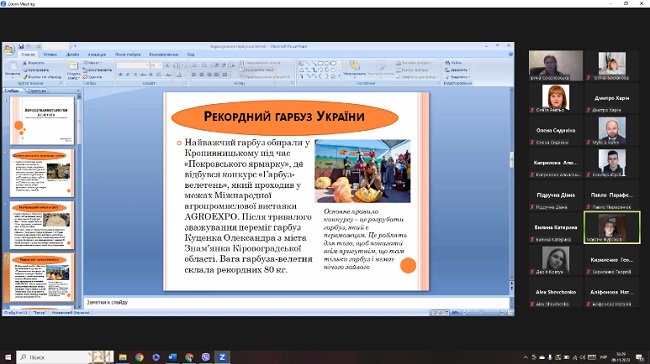Click the Office button in PowerPoint
Image resolution: width=650 pixels, height=364 pixels.
[9, 50]
